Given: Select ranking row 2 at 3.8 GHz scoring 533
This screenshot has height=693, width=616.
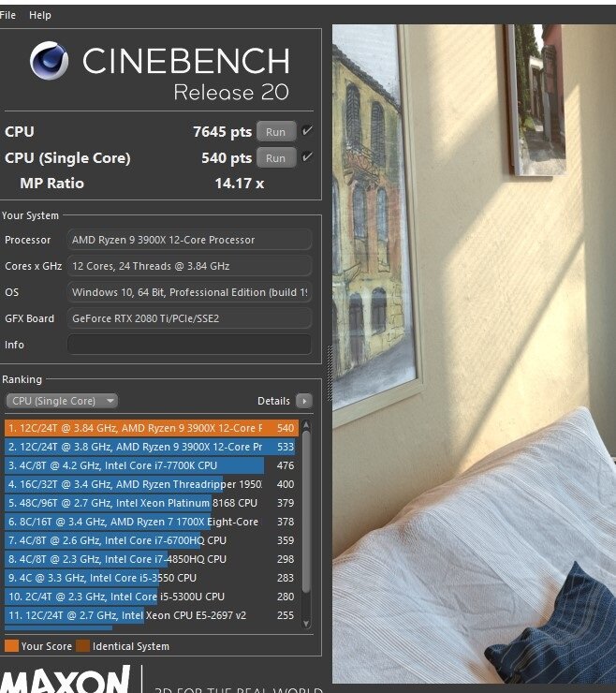Looking at the screenshot, I should coord(152,447).
